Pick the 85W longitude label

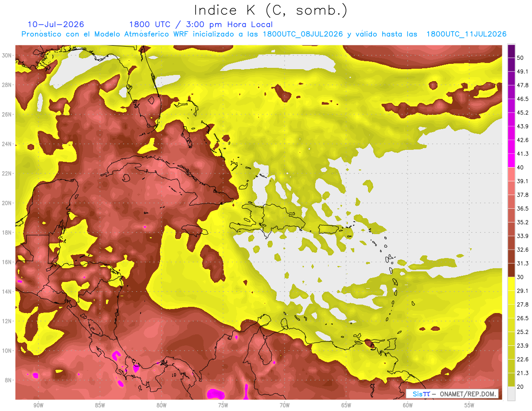(x=100, y=405)
